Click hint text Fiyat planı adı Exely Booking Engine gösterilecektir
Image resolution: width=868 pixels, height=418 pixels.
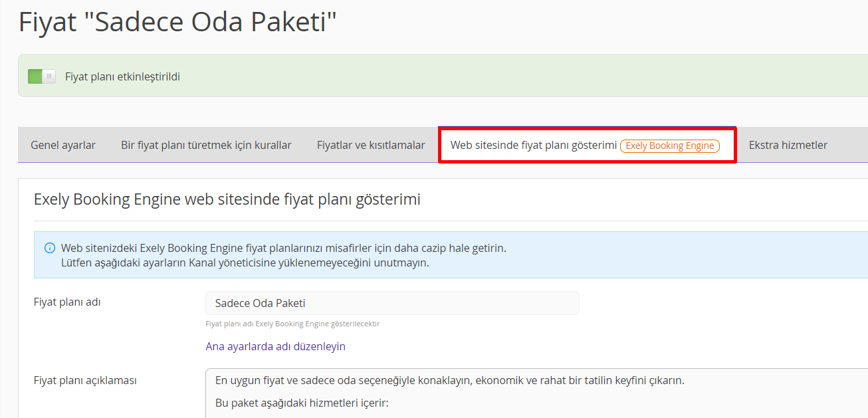tap(292, 324)
